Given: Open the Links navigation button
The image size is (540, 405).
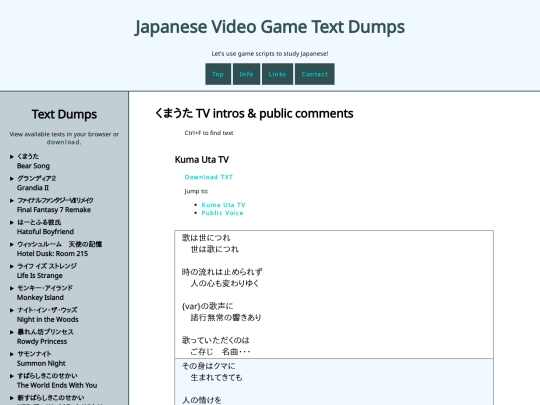Looking at the screenshot, I should tap(277, 74).
